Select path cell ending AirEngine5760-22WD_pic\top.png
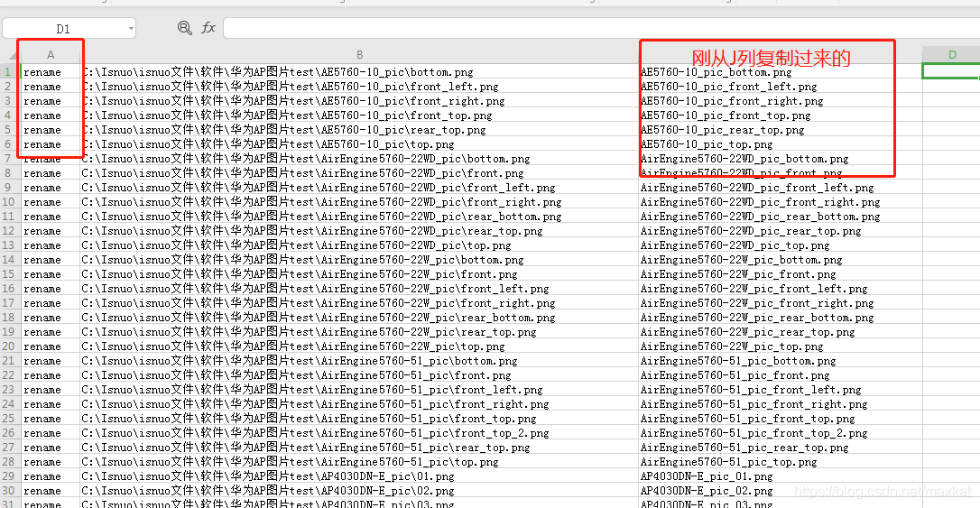This screenshot has width=980, height=508. [359, 245]
